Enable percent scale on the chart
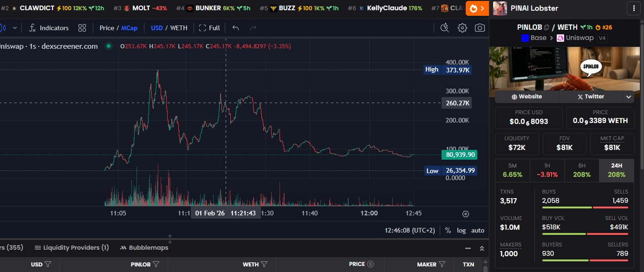644x272 pixels. [x=448, y=230]
